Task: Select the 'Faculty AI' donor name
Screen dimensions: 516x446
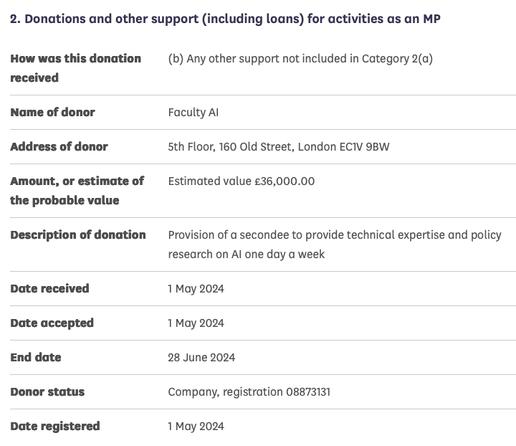Action: [193, 113]
